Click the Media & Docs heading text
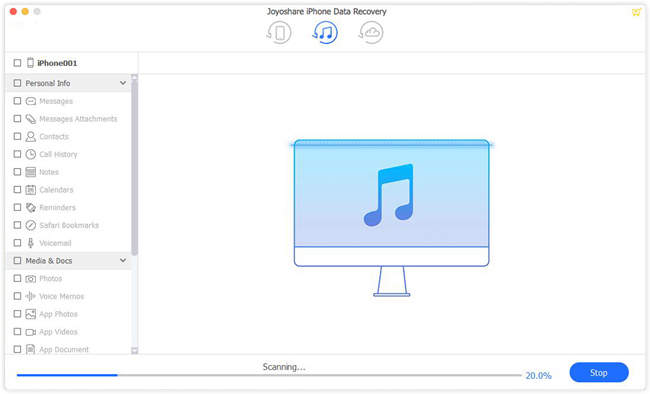Screen dimensions: 650x394 pyautogui.click(x=49, y=261)
